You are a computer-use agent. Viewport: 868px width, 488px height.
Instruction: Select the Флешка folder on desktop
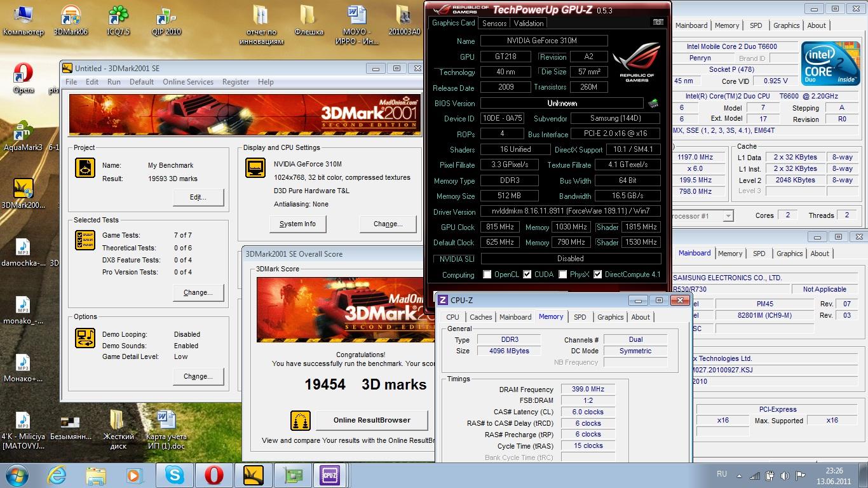tap(309, 20)
